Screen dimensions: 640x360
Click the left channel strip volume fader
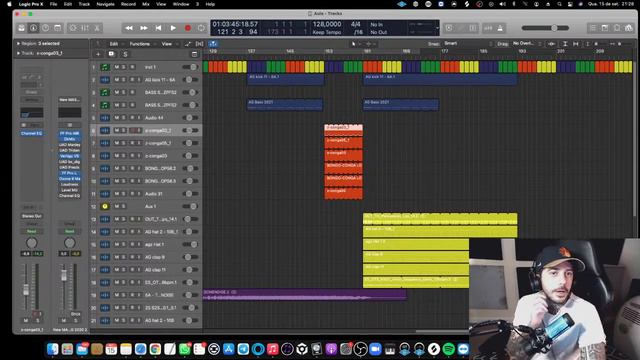[x=26, y=290]
